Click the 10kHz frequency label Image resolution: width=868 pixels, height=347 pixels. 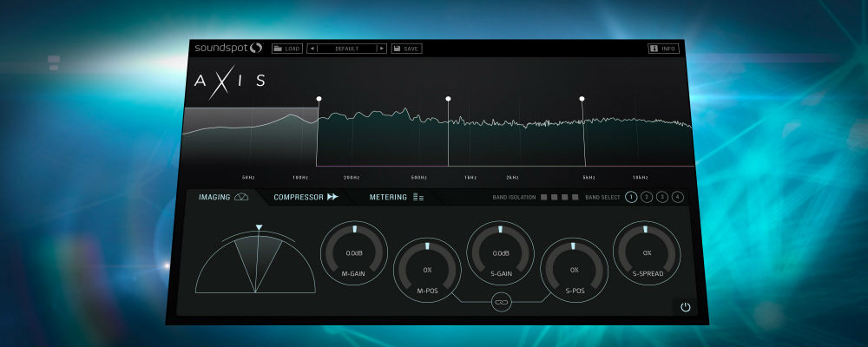tap(641, 178)
